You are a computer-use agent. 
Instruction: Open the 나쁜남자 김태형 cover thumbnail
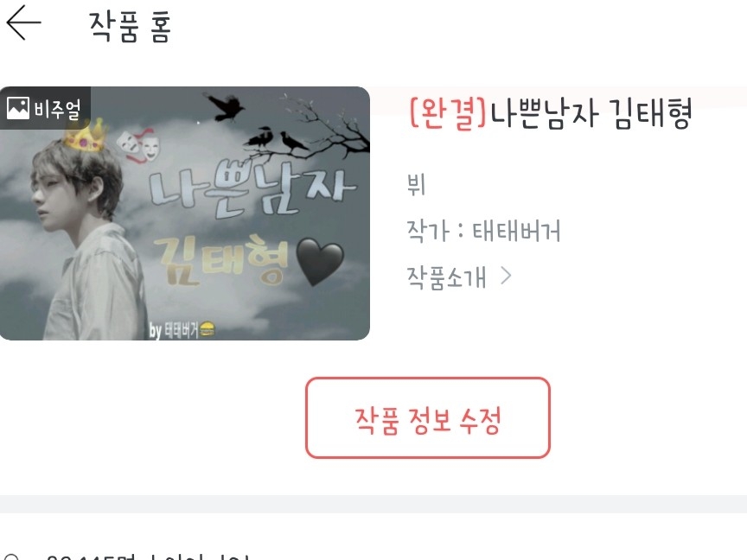185,213
